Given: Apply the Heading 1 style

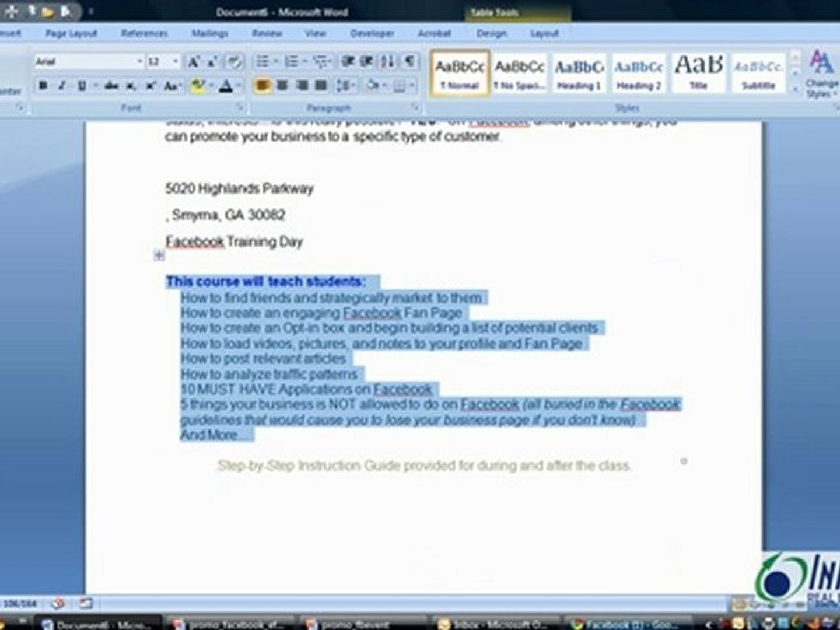Looking at the screenshot, I should click(x=579, y=73).
